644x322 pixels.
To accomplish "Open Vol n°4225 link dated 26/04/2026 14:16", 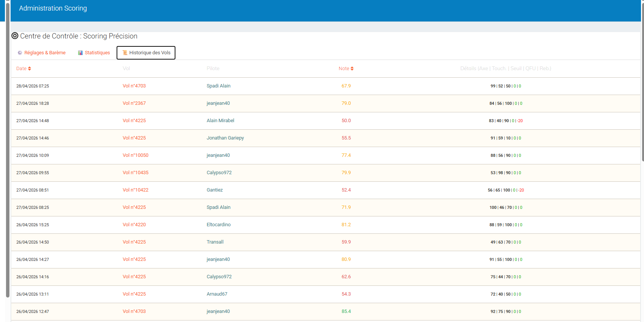I will pyautogui.click(x=134, y=277).
